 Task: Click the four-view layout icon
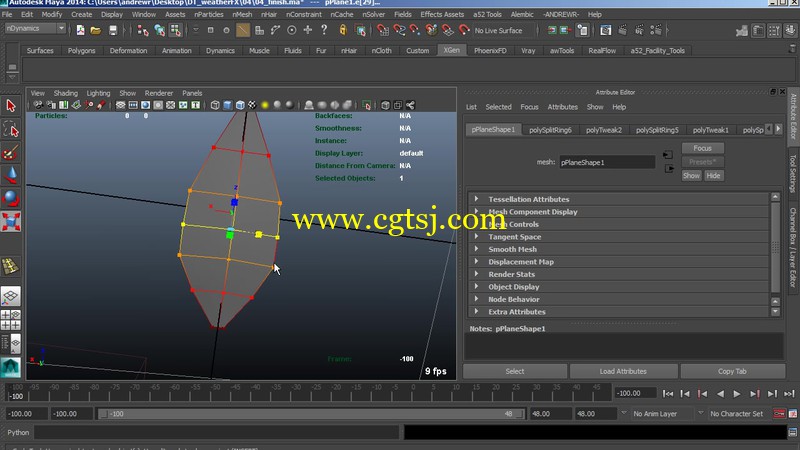point(10,320)
